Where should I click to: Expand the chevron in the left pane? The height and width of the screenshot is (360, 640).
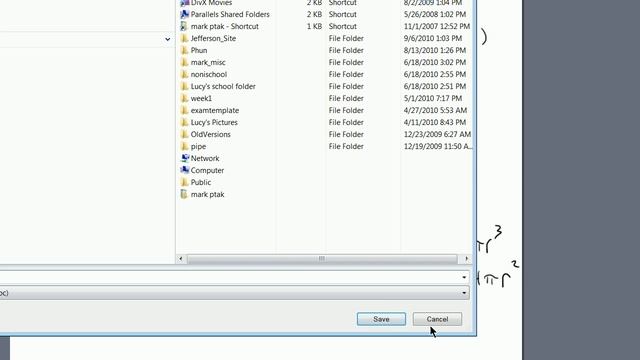168,39
